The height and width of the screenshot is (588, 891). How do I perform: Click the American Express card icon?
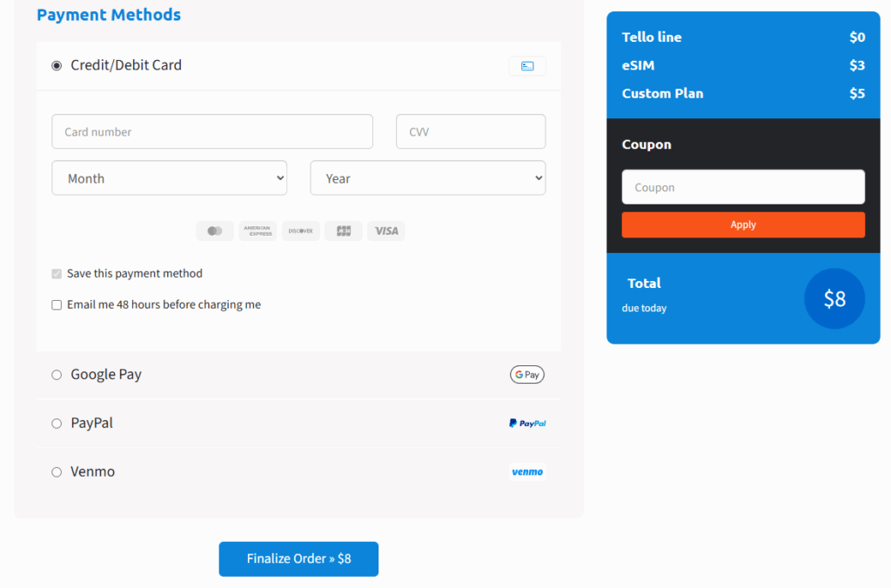pyautogui.click(x=258, y=231)
